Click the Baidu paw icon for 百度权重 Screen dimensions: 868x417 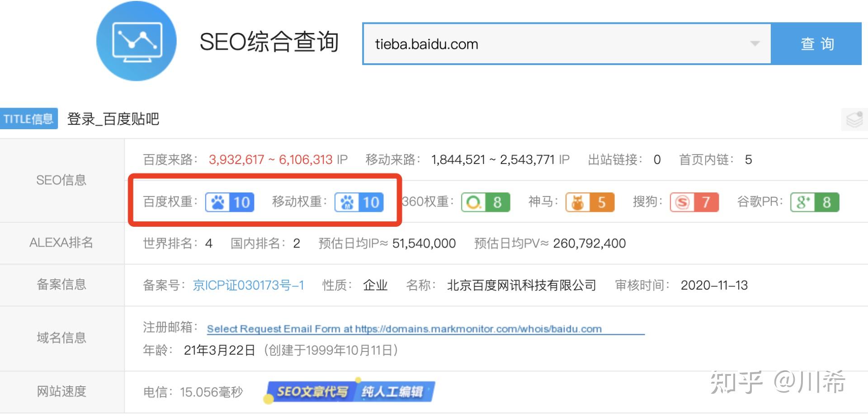[x=218, y=202]
